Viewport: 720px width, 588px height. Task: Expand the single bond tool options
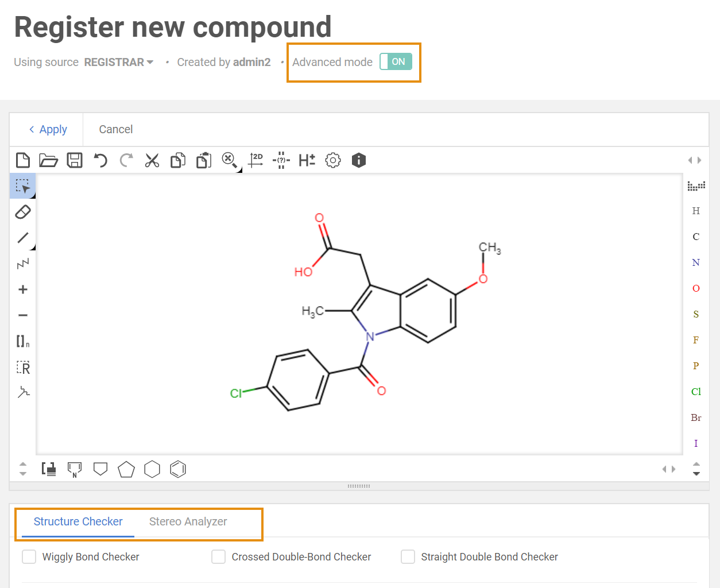33,247
